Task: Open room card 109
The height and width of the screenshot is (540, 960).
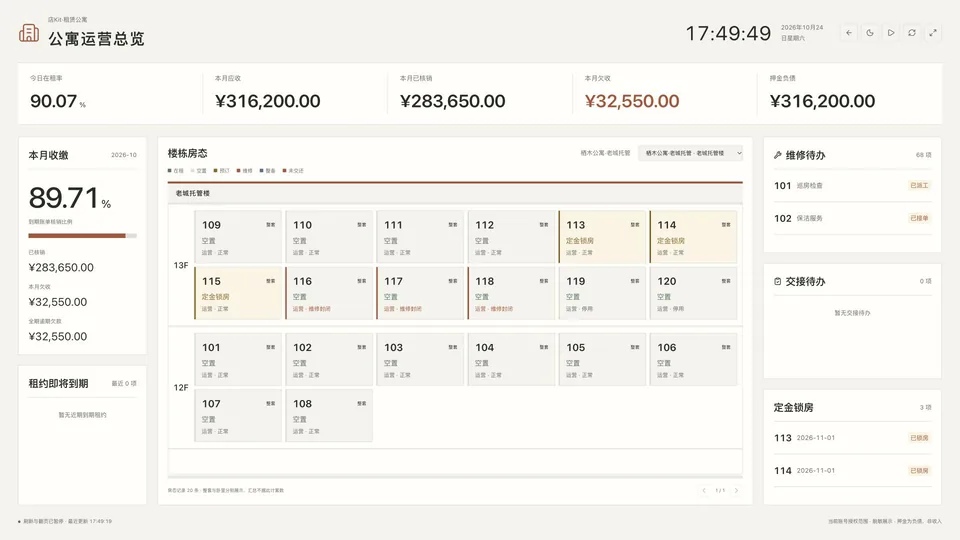Action: click(x=238, y=237)
